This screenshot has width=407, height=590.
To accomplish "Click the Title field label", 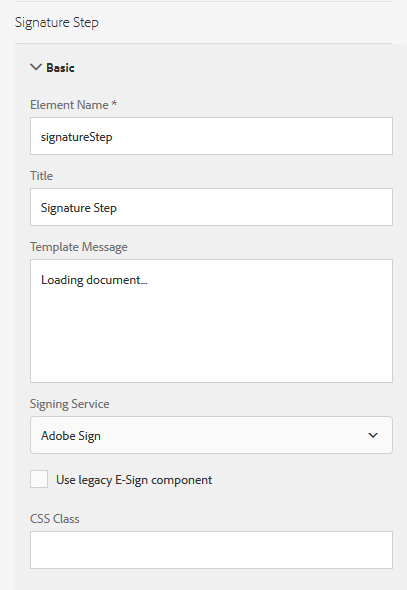I will [41, 176].
